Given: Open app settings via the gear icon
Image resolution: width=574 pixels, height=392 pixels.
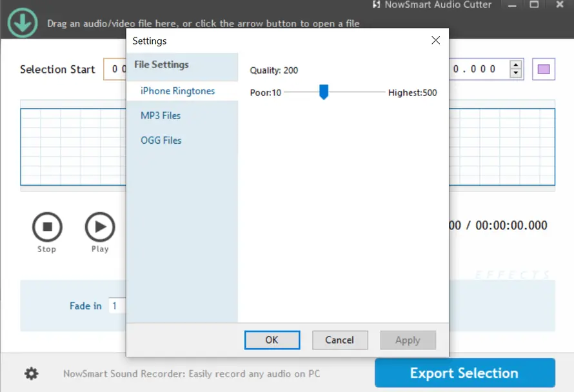Looking at the screenshot, I should click(x=30, y=373).
